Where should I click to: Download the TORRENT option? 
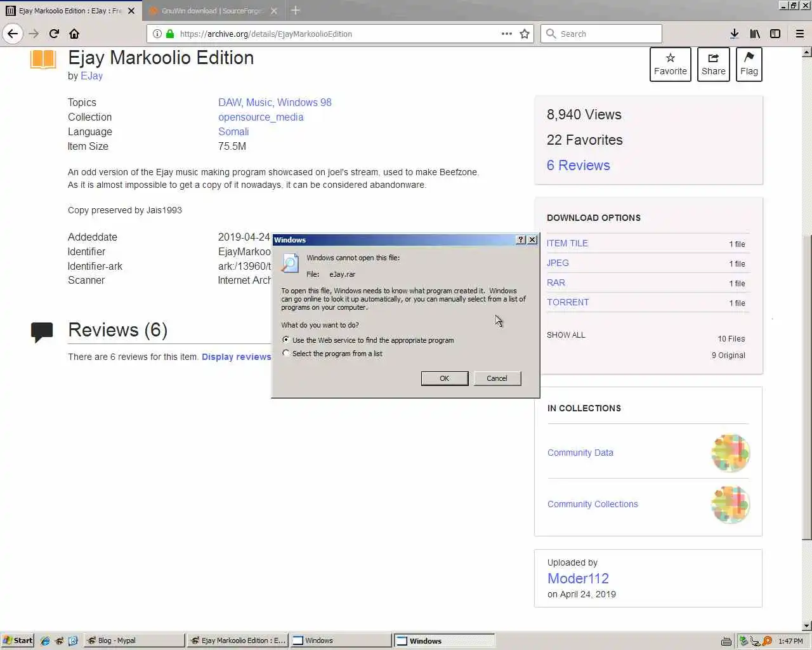point(568,302)
